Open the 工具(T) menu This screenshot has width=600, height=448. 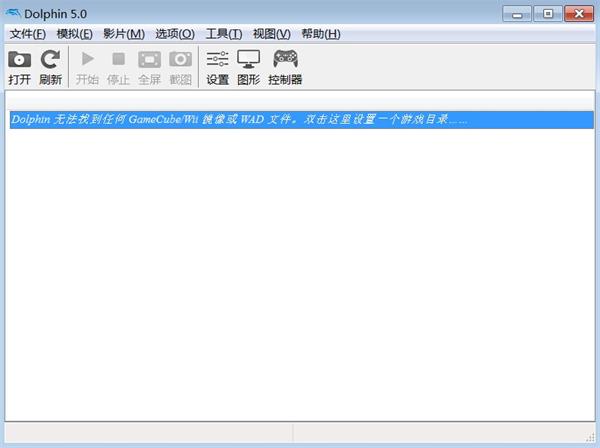[224, 34]
